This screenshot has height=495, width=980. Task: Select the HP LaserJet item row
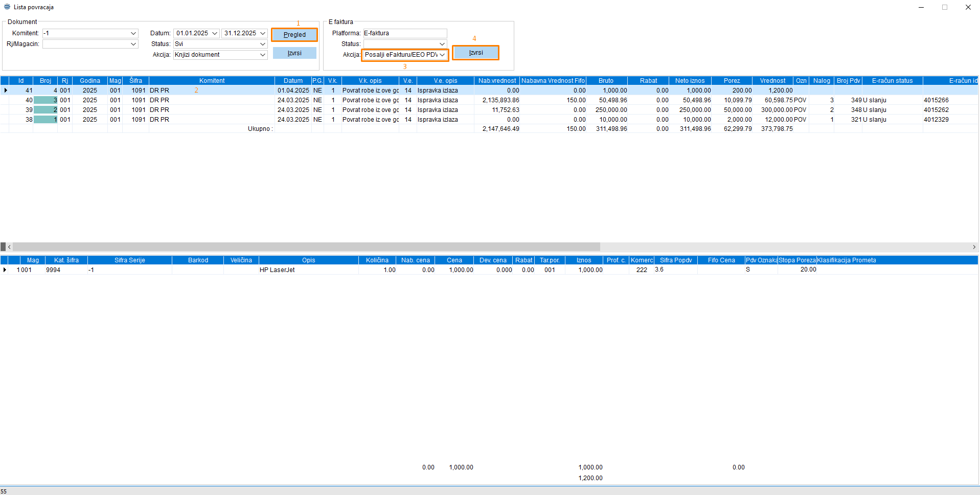[x=277, y=270]
